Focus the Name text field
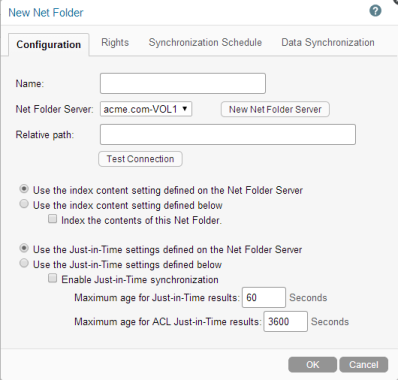Screen dimensions: 398x380 click(183, 83)
